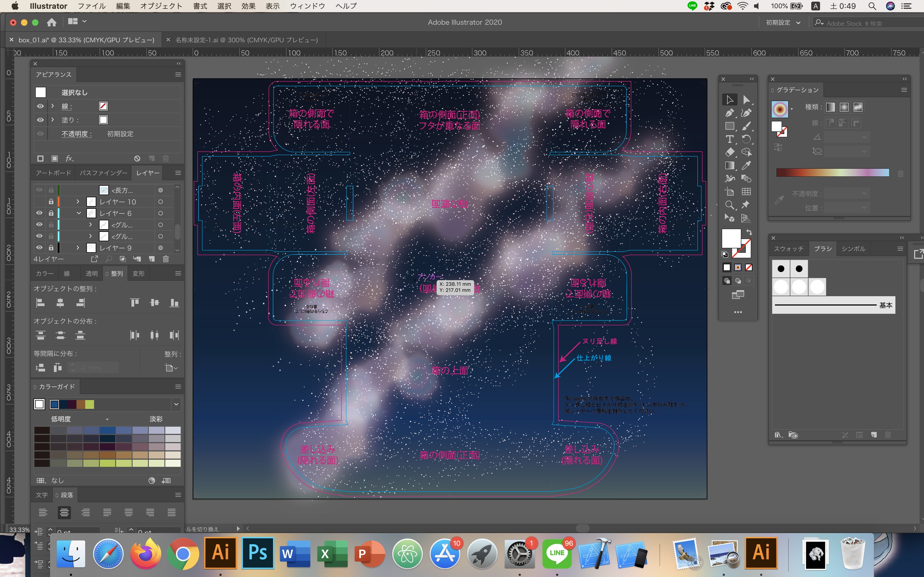
Task: Click horizontal align center icon
Action: [x=60, y=303]
